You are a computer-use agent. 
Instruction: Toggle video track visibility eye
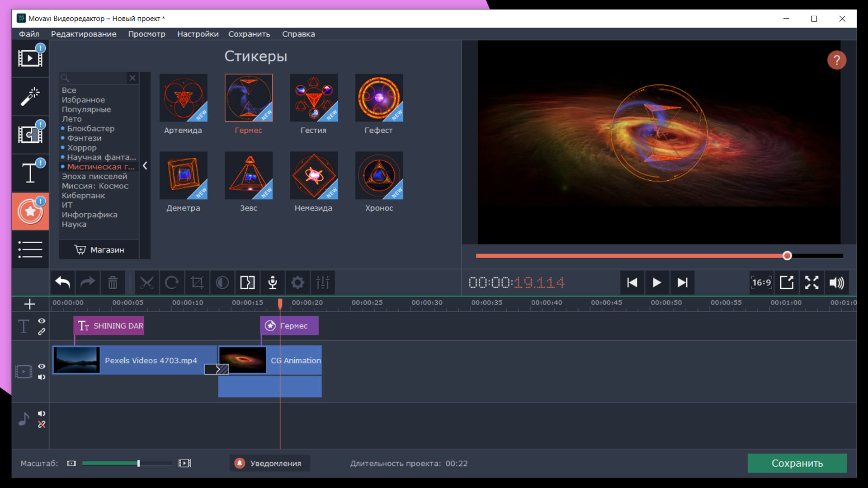click(42, 366)
